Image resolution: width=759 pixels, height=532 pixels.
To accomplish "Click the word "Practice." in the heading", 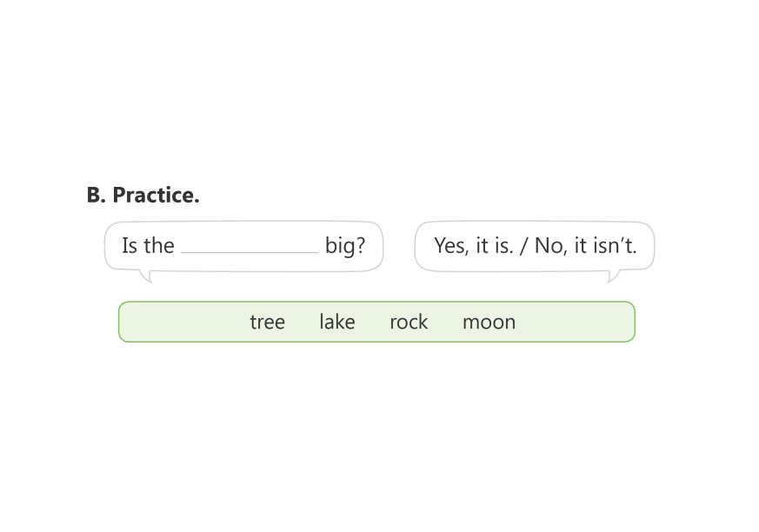I will click(x=156, y=196).
